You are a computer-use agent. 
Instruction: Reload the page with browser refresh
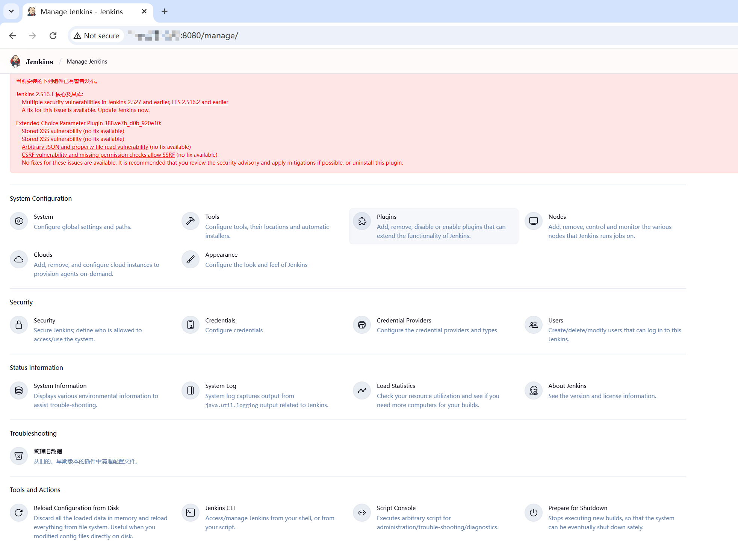coord(53,36)
